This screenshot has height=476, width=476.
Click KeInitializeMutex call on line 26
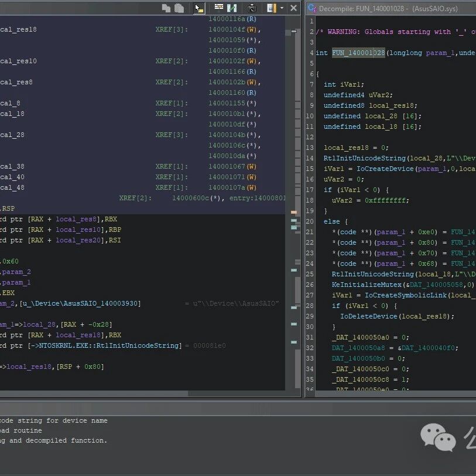coord(367,285)
